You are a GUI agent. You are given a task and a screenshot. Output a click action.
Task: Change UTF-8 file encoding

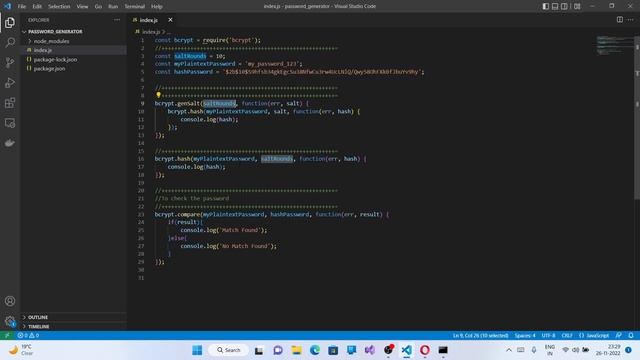pyautogui.click(x=548, y=335)
